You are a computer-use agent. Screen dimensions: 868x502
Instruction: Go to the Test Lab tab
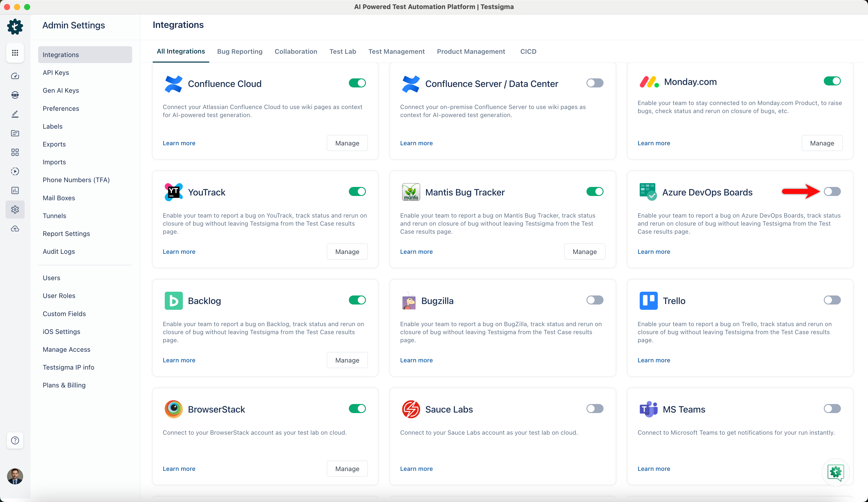(343, 51)
